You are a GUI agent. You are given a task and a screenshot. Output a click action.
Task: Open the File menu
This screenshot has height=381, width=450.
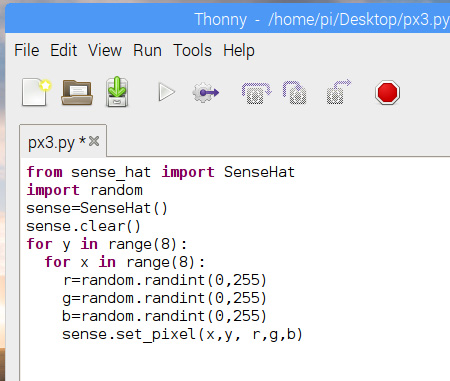(27, 50)
